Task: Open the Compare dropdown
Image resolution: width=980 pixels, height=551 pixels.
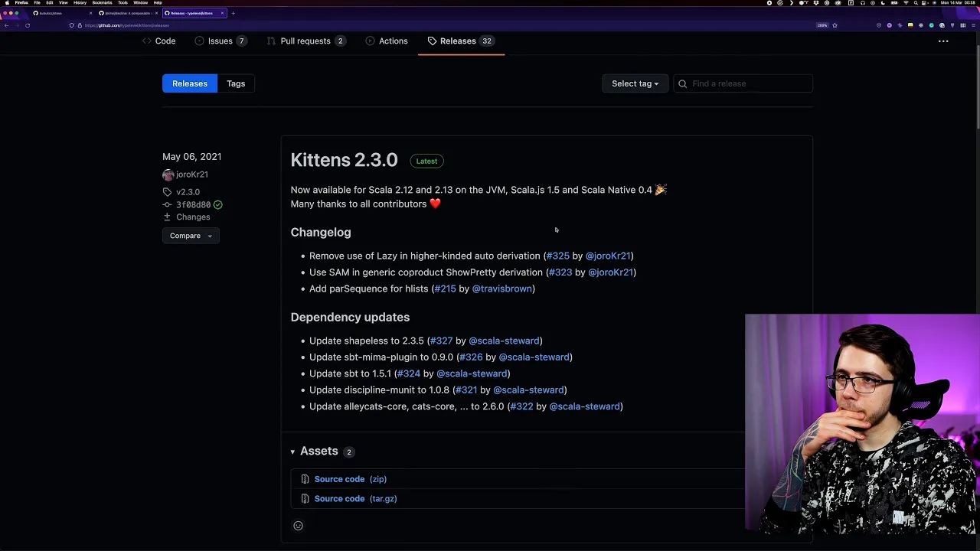Action: (x=191, y=236)
